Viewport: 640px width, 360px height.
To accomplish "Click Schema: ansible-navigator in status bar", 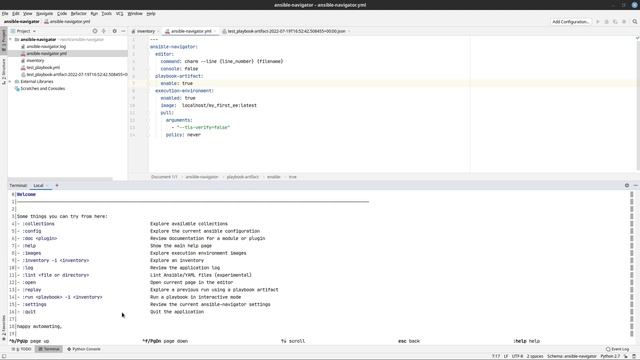I will (x=572, y=356).
